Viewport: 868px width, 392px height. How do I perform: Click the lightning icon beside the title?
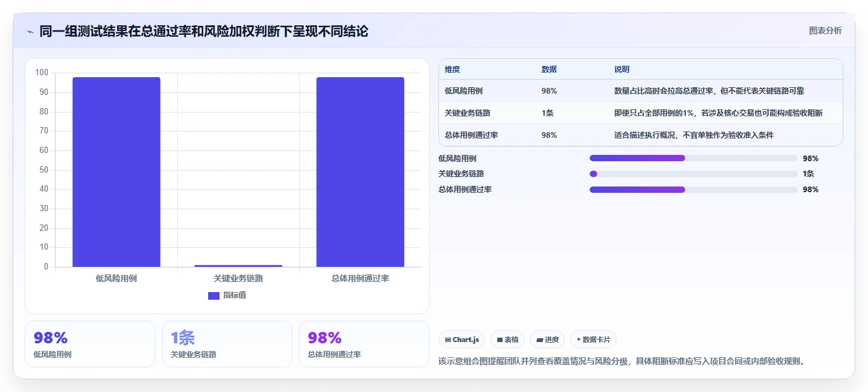[x=30, y=32]
